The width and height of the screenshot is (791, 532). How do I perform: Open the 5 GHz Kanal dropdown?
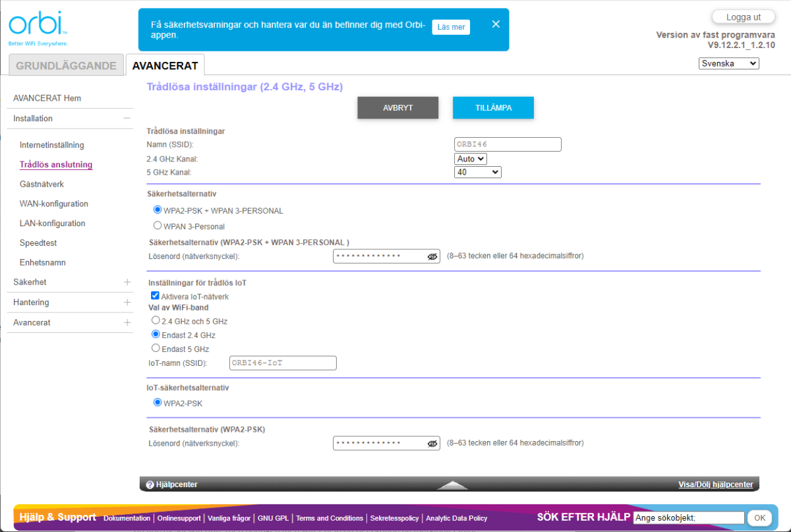(478, 172)
